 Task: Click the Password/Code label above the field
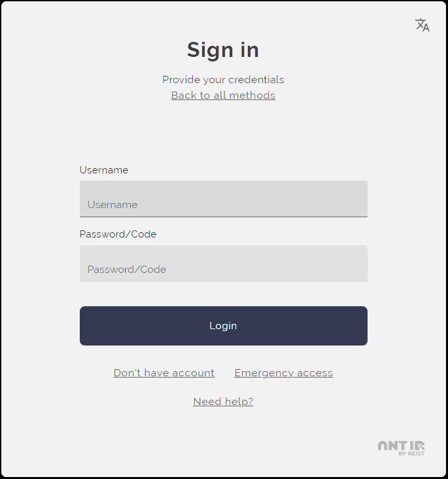(118, 234)
